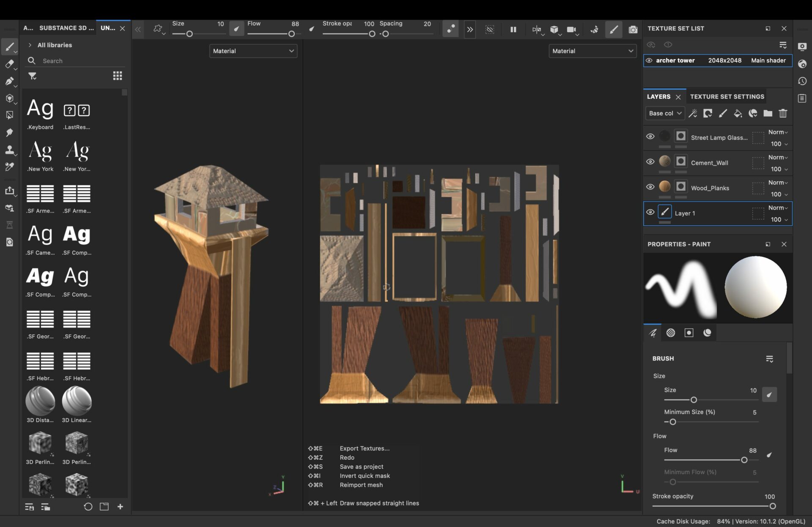Select the Smudge tool
The height and width of the screenshot is (527, 812).
pyautogui.click(x=9, y=132)
